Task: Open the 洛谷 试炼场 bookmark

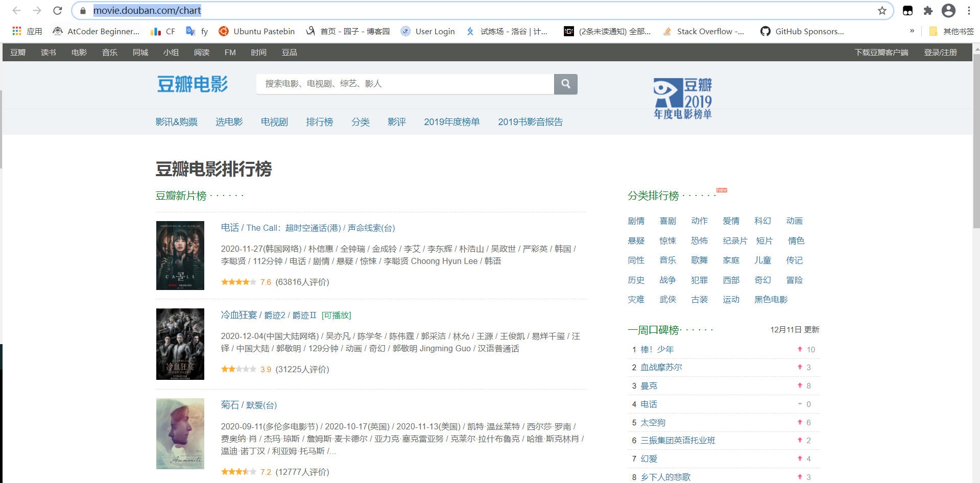Action: pos(507,31)
